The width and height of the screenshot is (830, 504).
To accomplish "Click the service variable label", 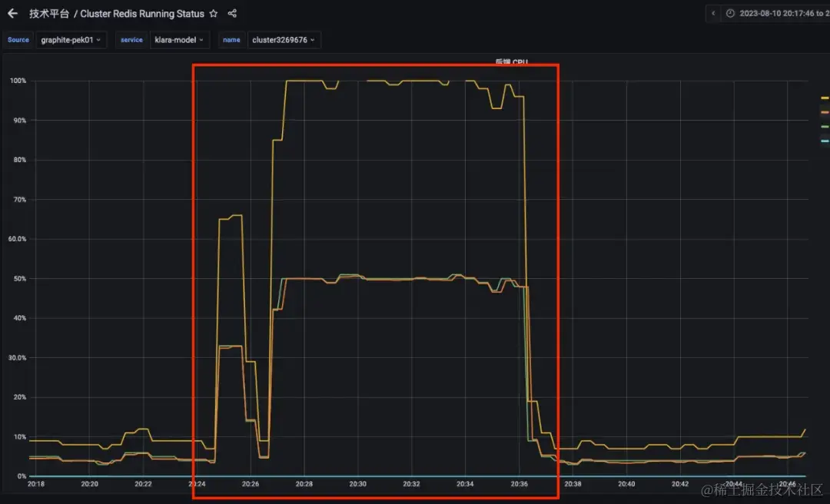I will click(131, 40).
